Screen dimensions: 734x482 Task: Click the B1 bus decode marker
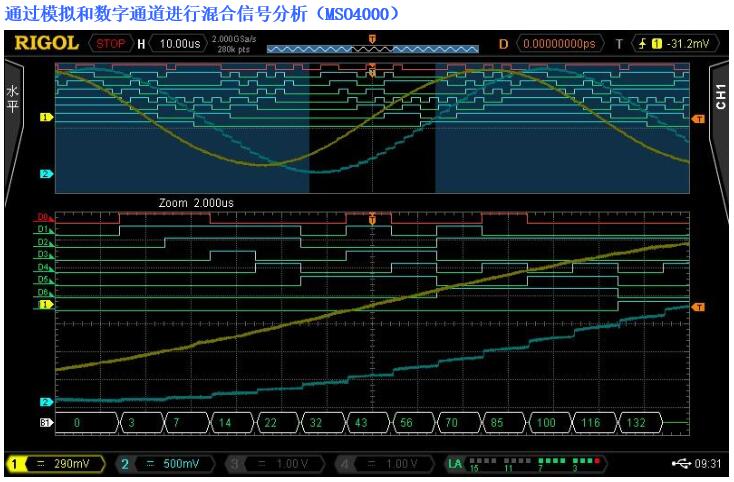coord(44,423)
